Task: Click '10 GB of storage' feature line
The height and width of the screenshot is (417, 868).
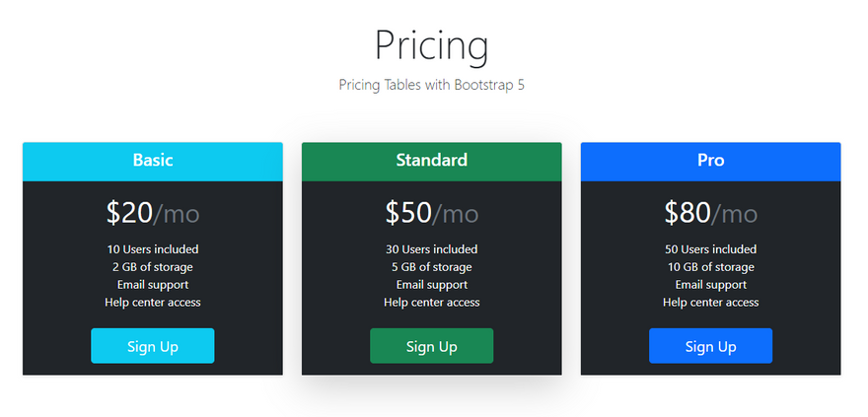Action: coord(710,267)
